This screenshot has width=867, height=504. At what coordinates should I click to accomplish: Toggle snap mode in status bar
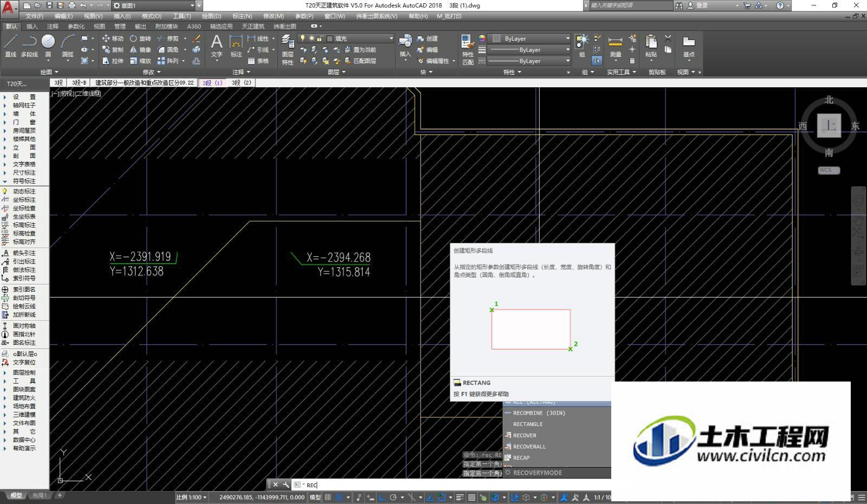[339, 497]
